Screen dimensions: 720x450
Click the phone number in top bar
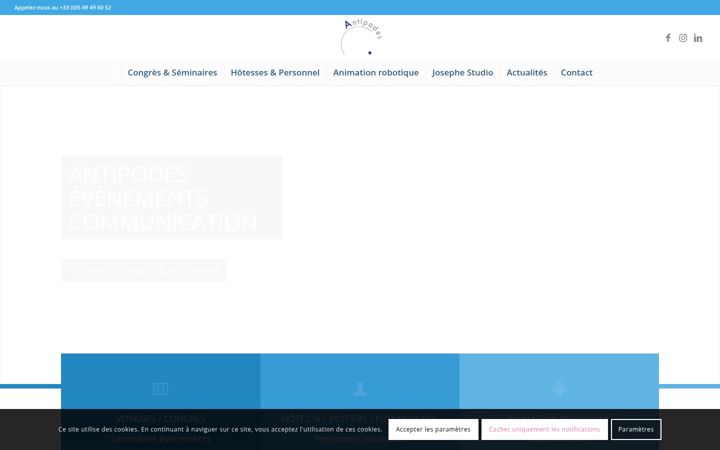click(x=85, y=8)
